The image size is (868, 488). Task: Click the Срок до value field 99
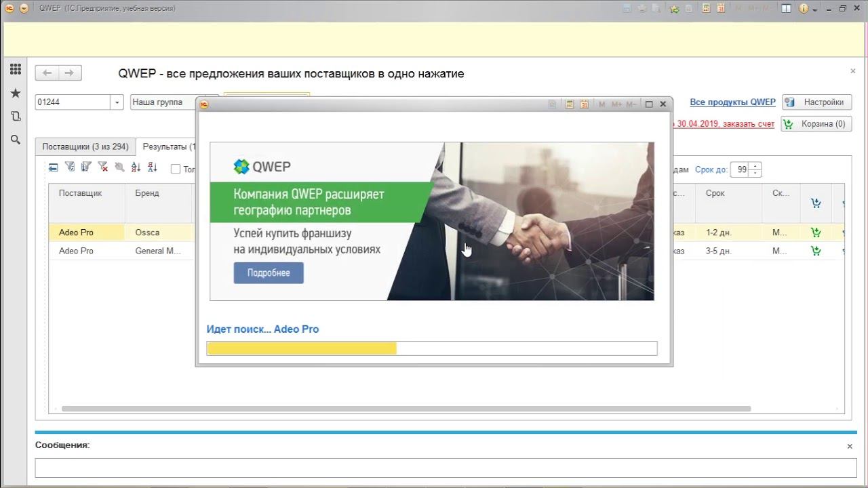[740, 169]
